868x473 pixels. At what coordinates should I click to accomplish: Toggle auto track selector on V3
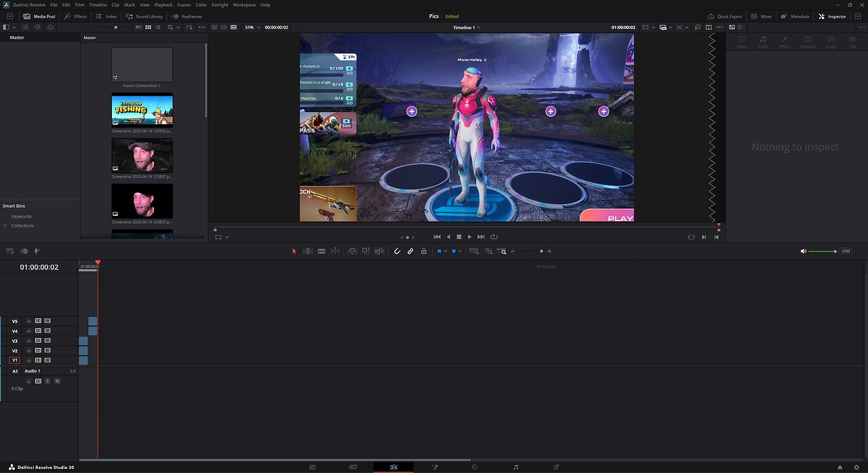38,341
